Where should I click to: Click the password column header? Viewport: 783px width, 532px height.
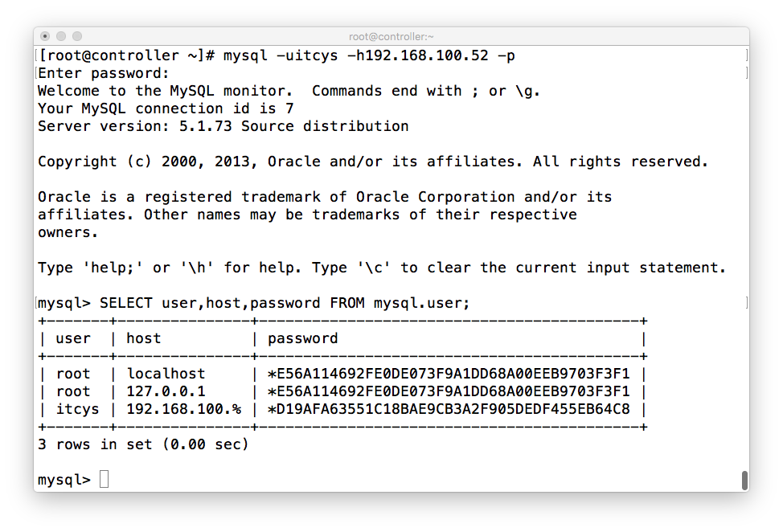coord(302,339)
